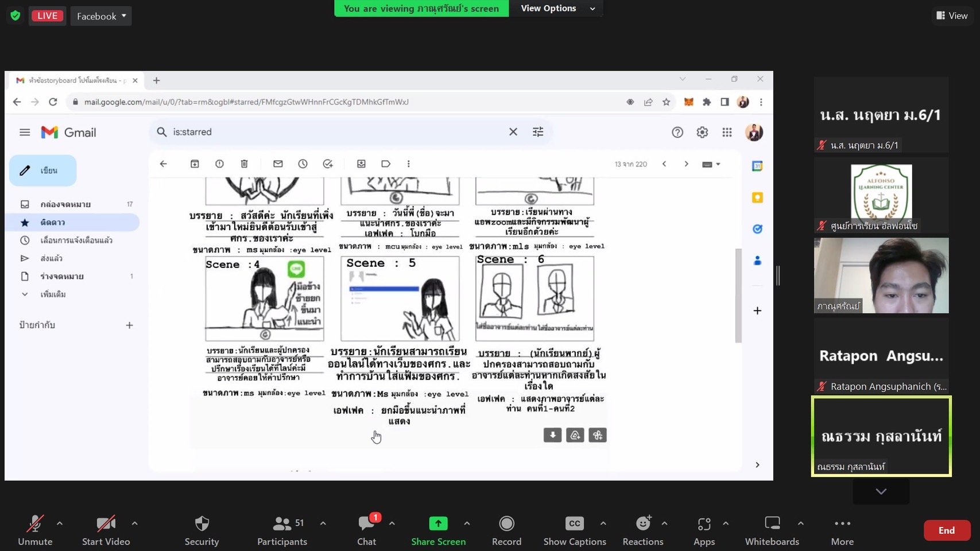The image size is (980, 551).
Task: Start recording with the Record button
Action: point(506,524)
